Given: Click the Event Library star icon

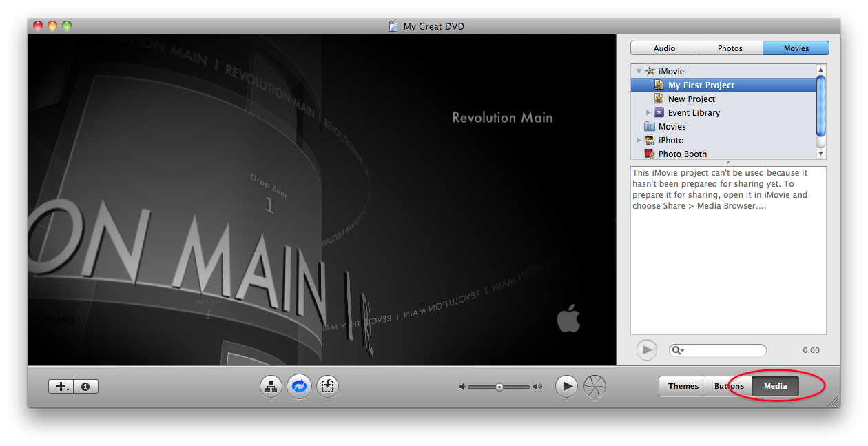Looking at the screenshot, I should pyautogui.click(x=659, y=112).
